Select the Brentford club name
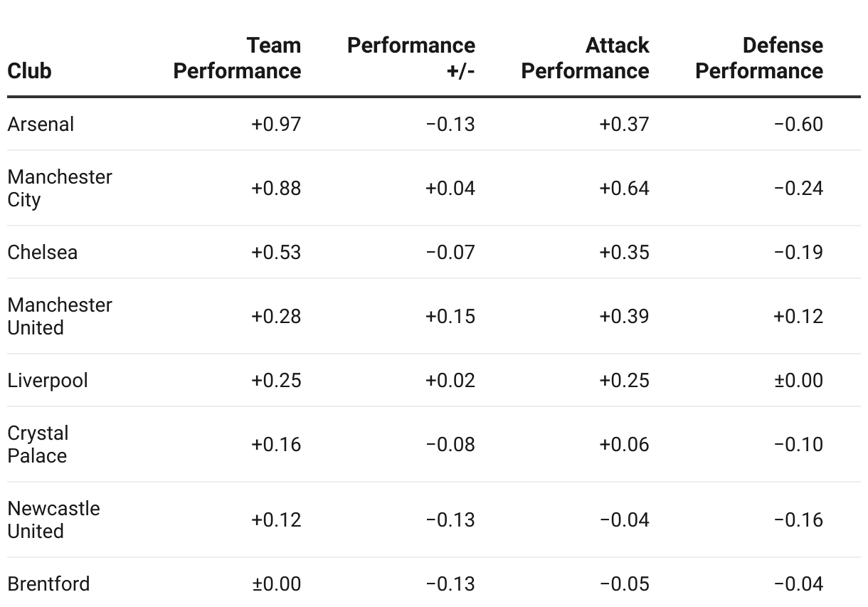 click(x=48, y=584)
